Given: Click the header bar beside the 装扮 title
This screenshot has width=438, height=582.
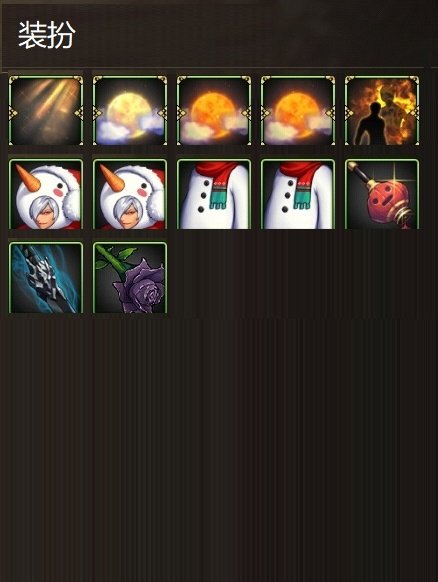Looking at the screenshot, I should pos(256,35).
